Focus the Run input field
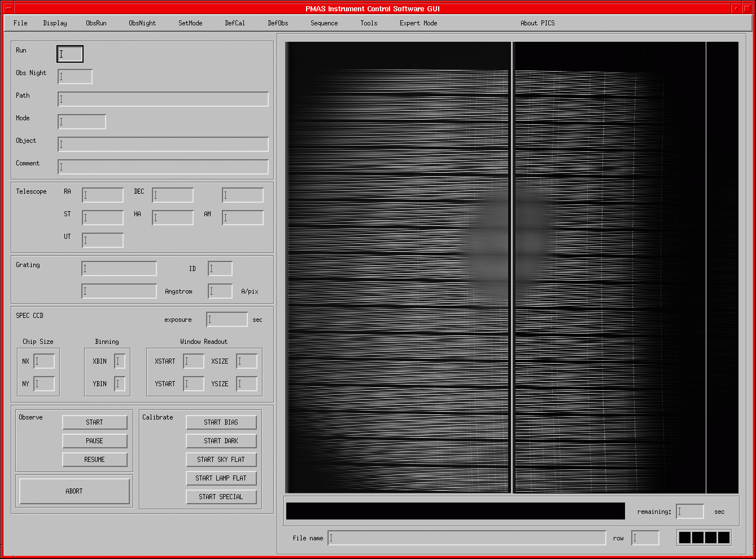756x559 pixels. [70, 54]
